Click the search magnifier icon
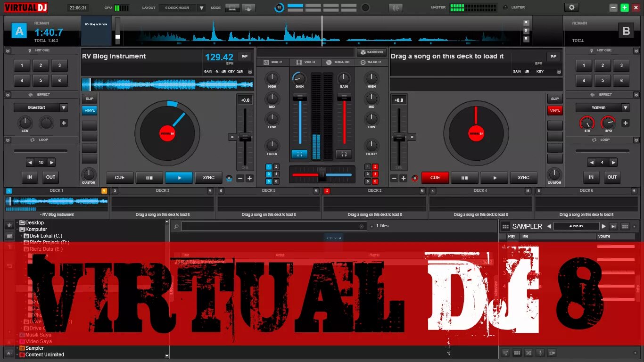 coord(176,227)
